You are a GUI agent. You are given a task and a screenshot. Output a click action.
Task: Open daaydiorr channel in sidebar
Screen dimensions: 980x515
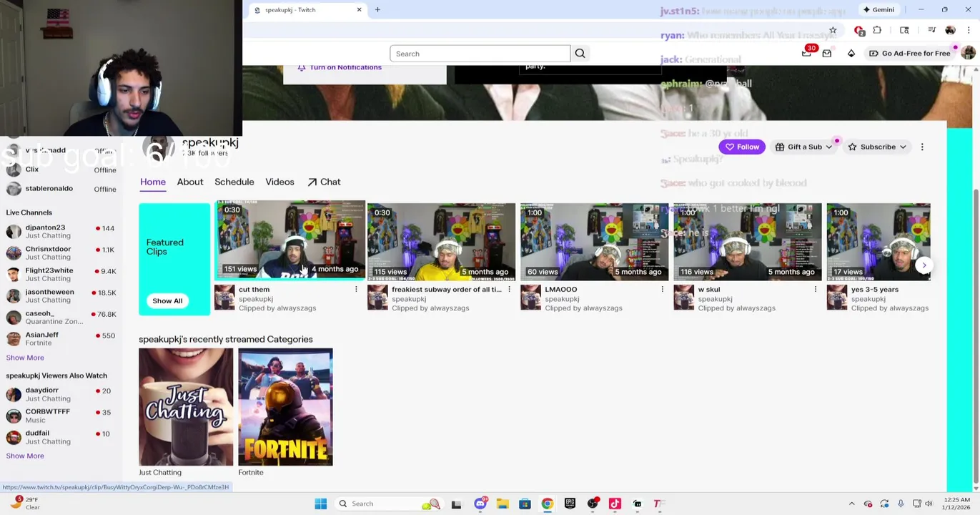click(x=61, y=394)
